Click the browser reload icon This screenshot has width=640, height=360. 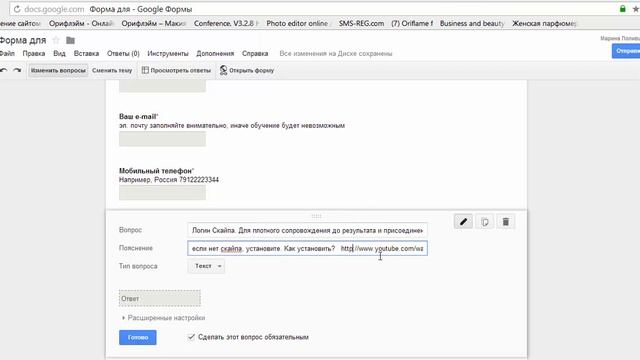[x=17, y=9]
